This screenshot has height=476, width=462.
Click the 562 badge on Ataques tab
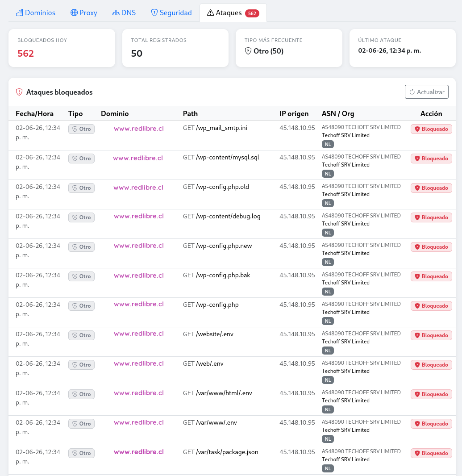coord(252,13)
